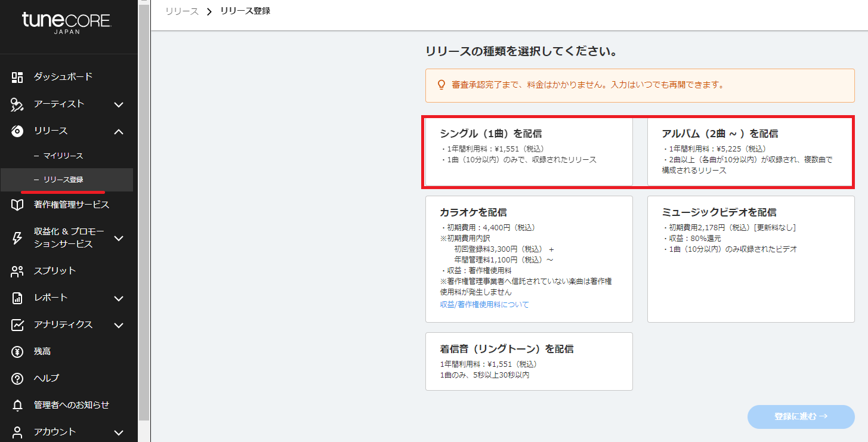Select the 収益化 & プロモーションサービス lightning icon
The width and height of the screenshot is (868, 442).
[16, 237]
